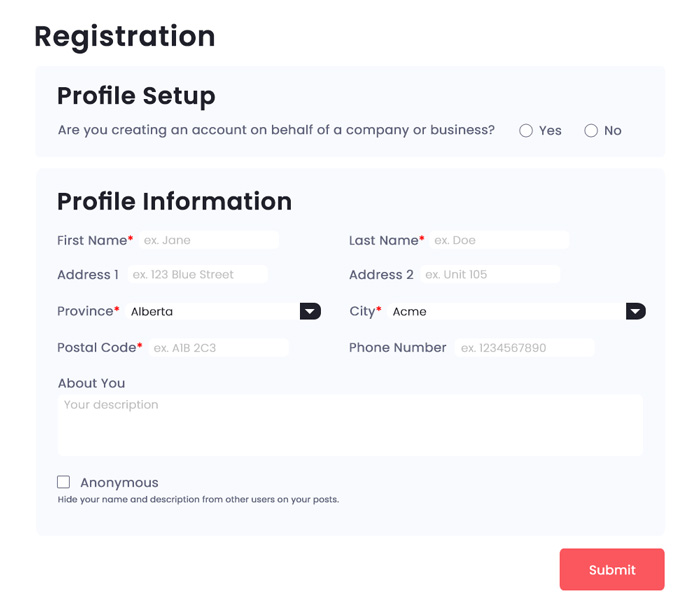700x616 pixels.
Task: Open the City dropdown showing Acme
Action: (x=517, y=311)
